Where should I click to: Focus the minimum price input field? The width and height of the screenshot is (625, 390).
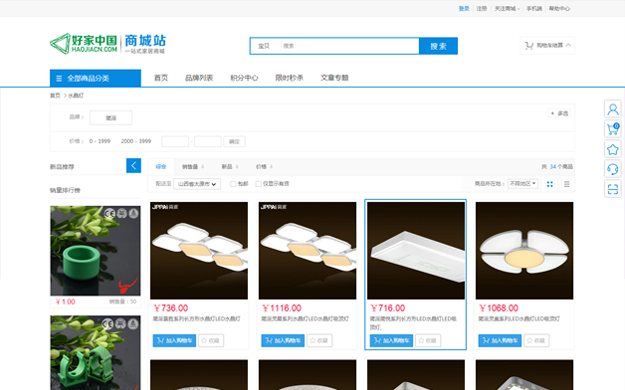(175, 142)
